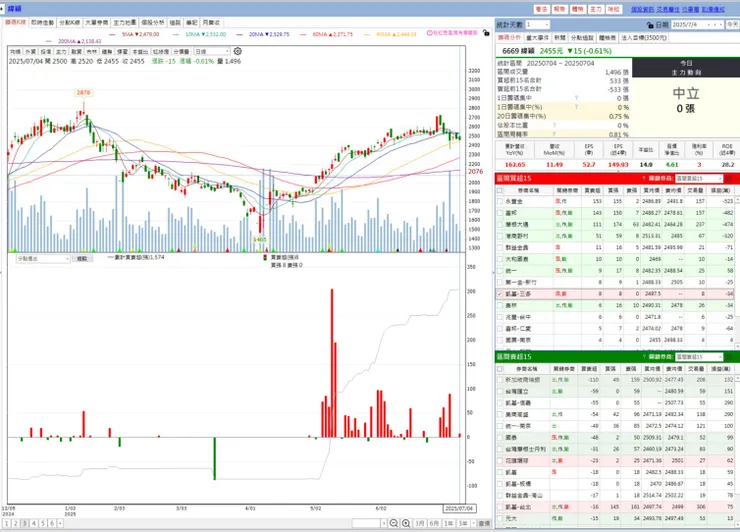
Task: Click help icon beside 佔股本比重
Action: point(554,125)
